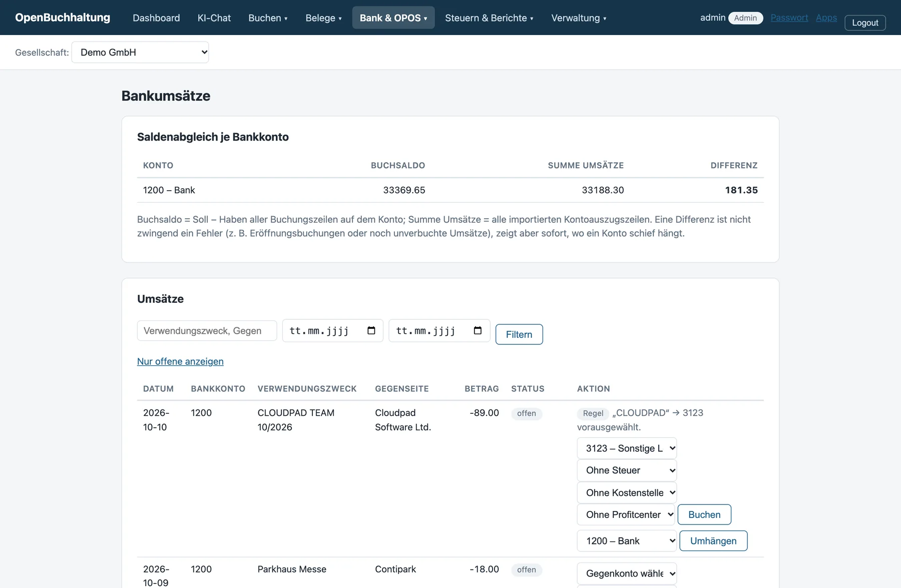This screenshot has height=588, width=901.
Task: Focus the Verwendungszweck search field
Action: point(207,330)
